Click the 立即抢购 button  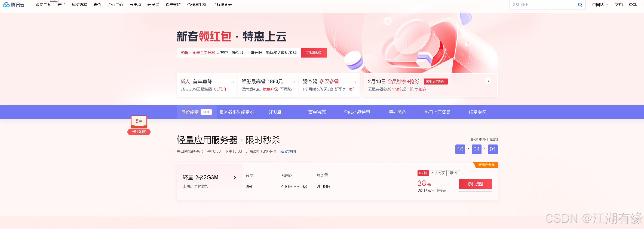click(x=314, y=53)
